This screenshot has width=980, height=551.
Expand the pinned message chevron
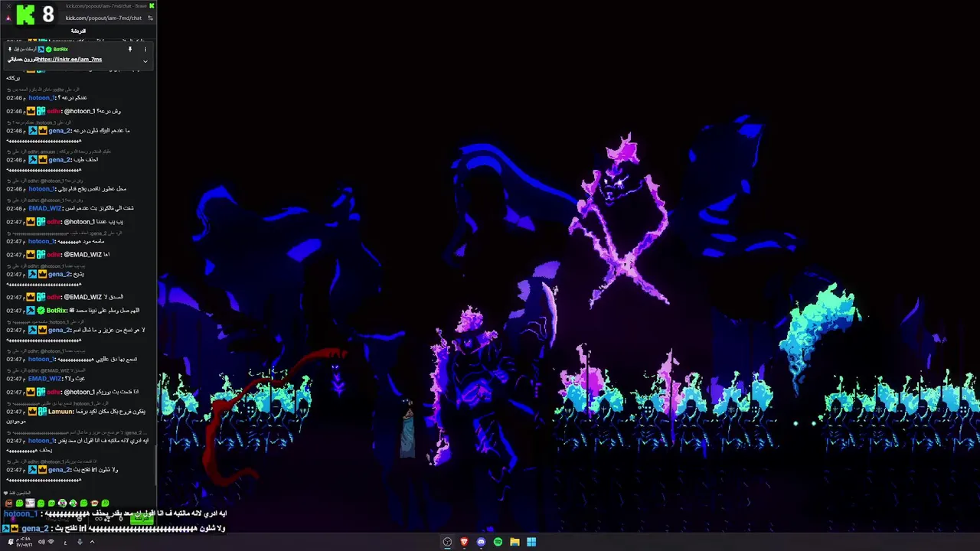click(145, 61)
